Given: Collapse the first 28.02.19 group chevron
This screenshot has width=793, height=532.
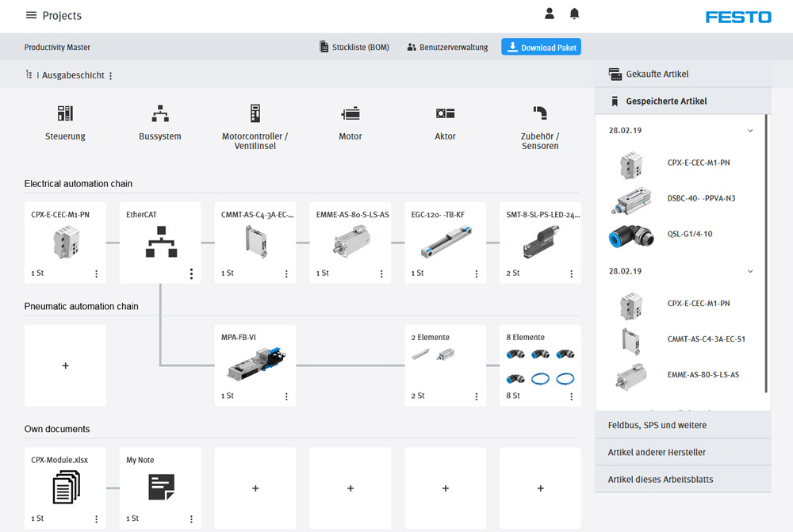Looking at the screenshot, I should point(749,129).
